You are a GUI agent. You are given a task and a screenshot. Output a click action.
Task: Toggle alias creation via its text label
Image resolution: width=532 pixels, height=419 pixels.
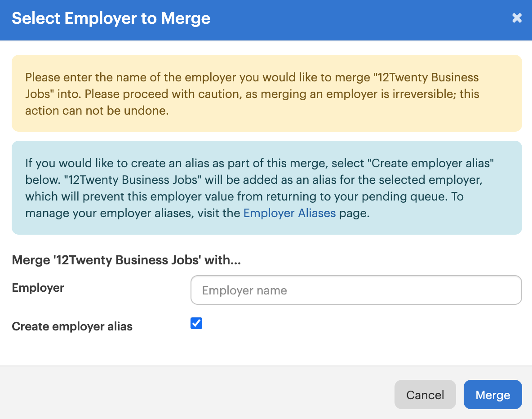pyautogui.click(x=72, y=326)
